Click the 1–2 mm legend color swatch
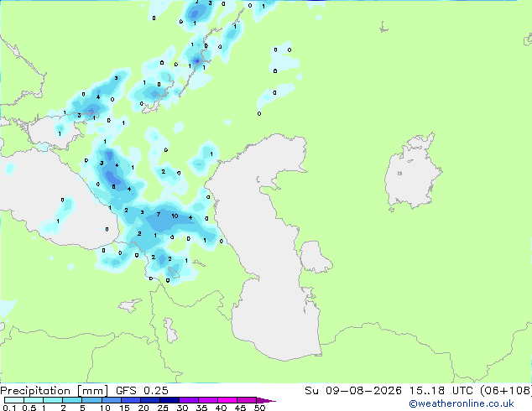Image resolution: width=532 pixels, height=411 pixels. (53, 400)
